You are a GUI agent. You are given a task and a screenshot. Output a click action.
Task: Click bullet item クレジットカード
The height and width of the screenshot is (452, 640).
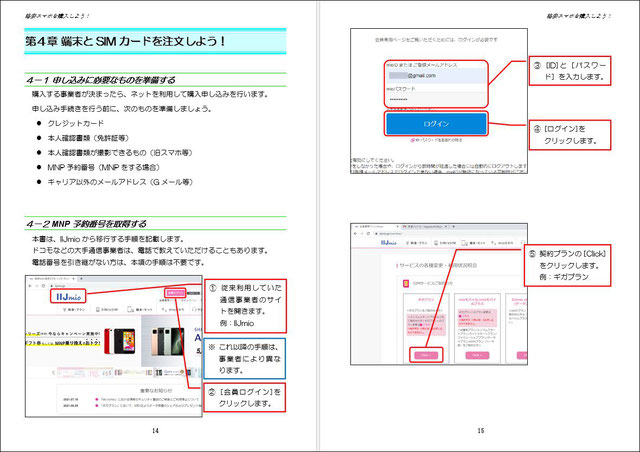[76, 123]
